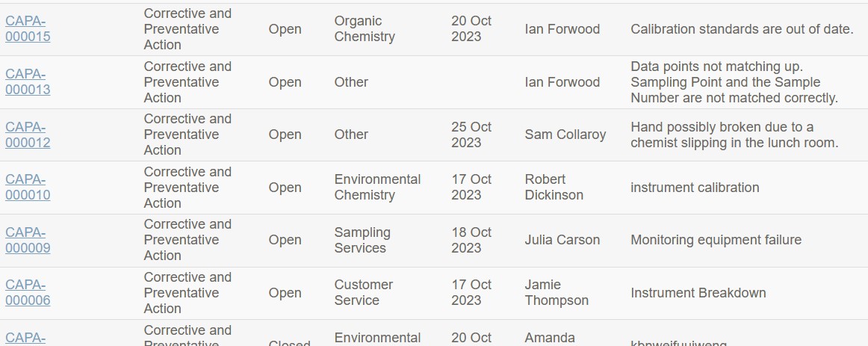Image resolution: width=868 pixels, height=346 pixels.
Task: Open the CAPA-000010 record link
Action: [x=28, y=187]
